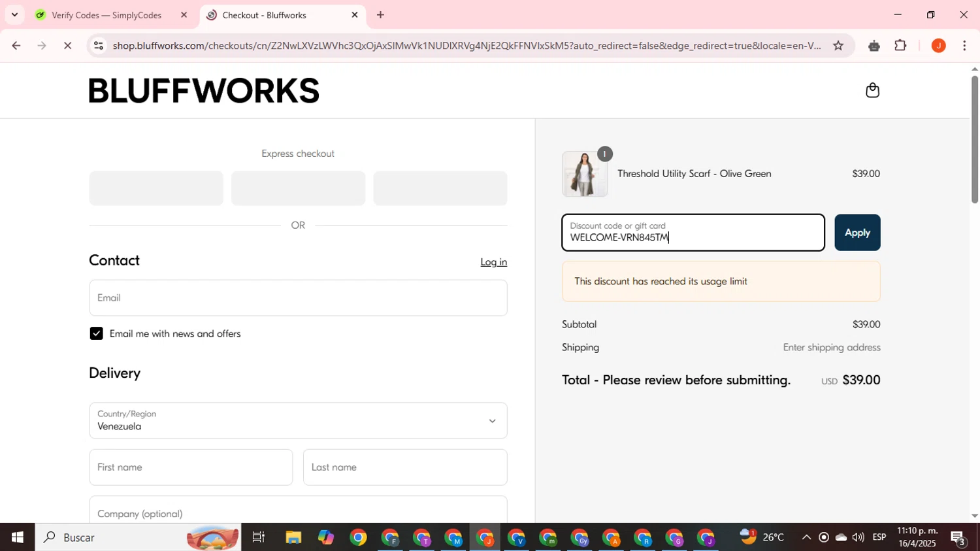Show hidden system tray icons

point(806,537)
